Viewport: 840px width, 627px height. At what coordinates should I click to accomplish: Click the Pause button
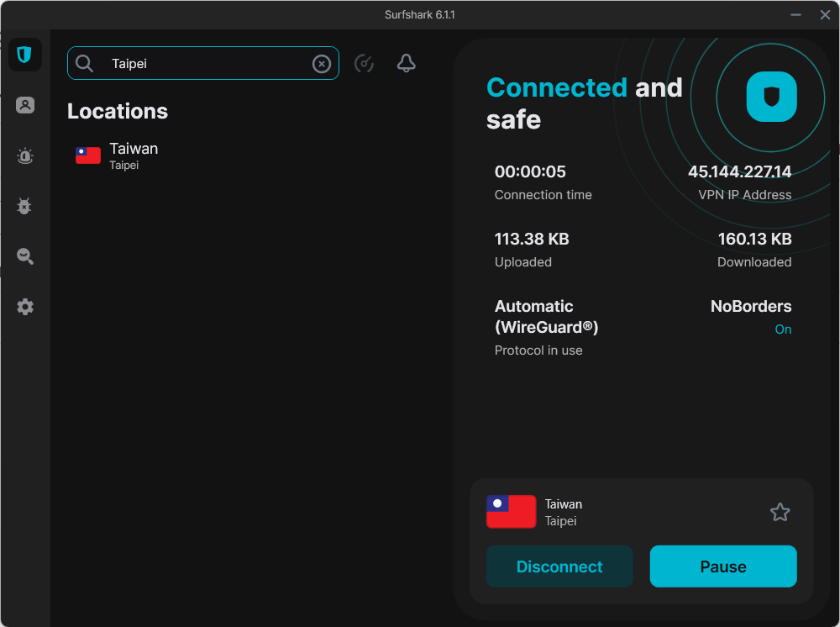point(723,566)
